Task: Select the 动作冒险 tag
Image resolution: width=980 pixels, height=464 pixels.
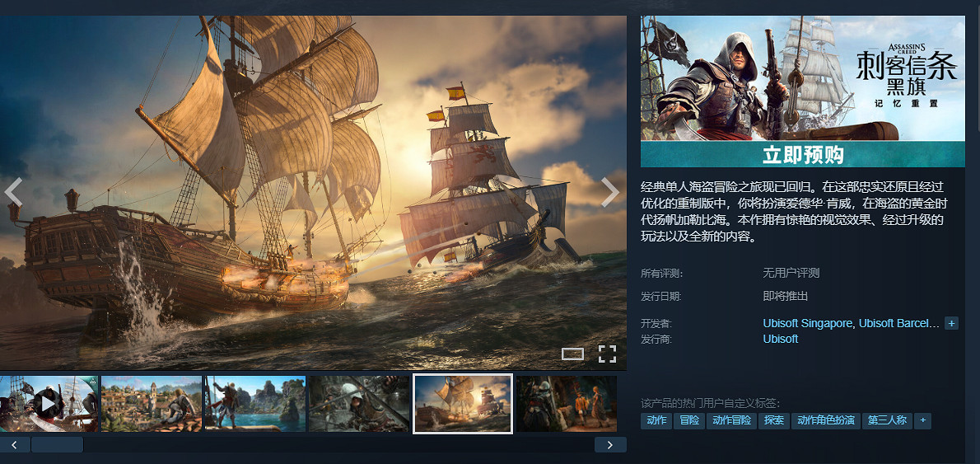Action: pyautogui.click(x=731, y=420)
